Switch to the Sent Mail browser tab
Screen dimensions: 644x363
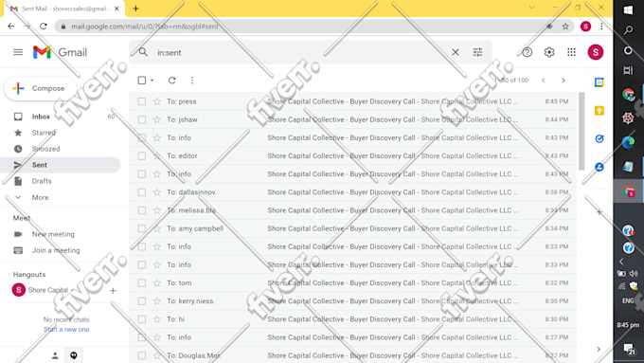point(63,9)
